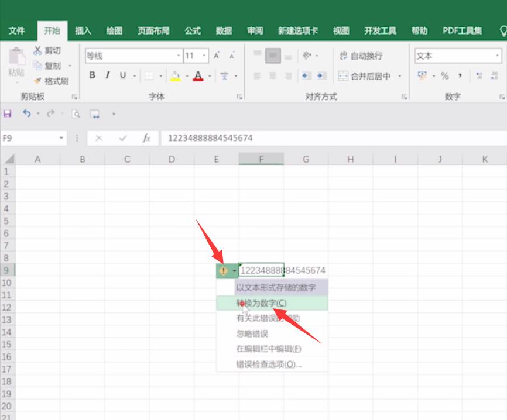Apply borders using the border icon
This screenshot has width=507, height=420.
pos(149,76)
